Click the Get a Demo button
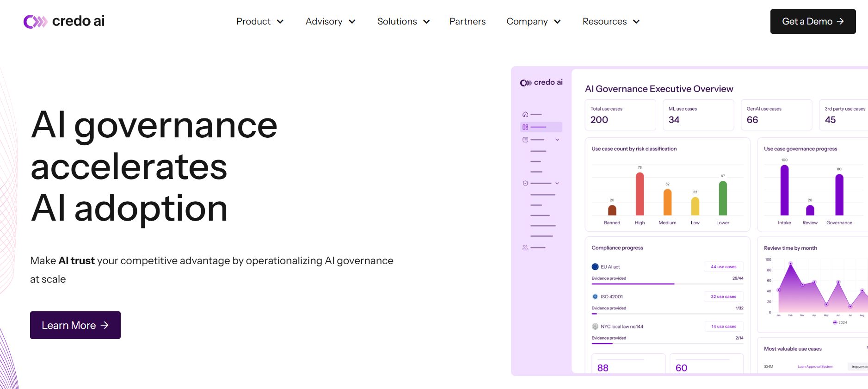The height and width of the screenshot is (389, 868). (813, 21)
